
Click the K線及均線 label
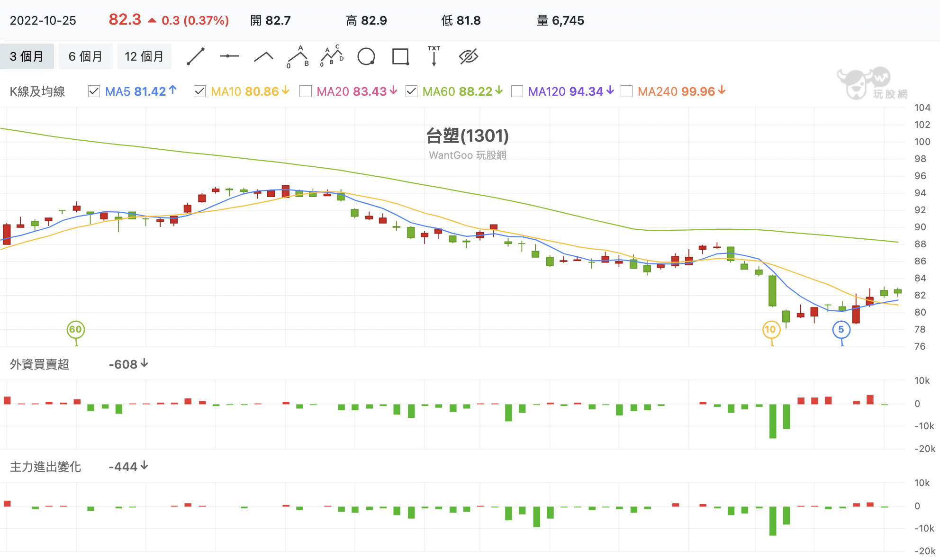pyautogui.click(x=37, y=91)
